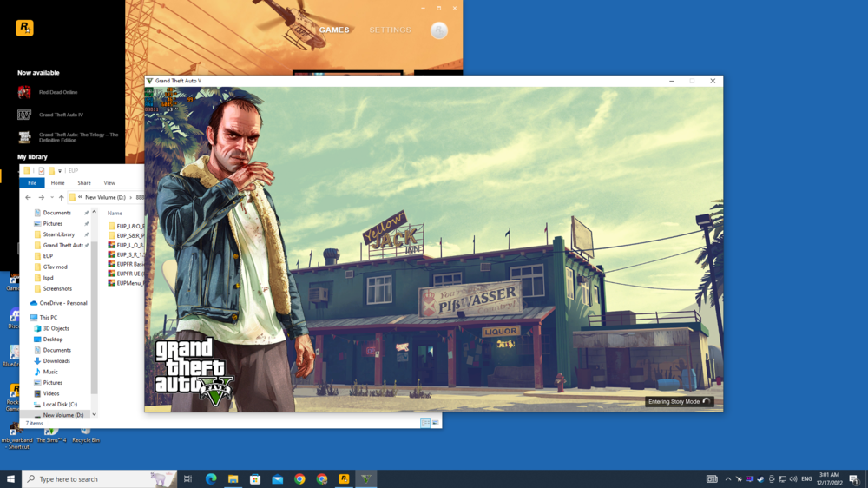Viewport: 868px width, 488px height.
Task: Click the Rockstar Games logo in launcher
Action: pos(24,28)
